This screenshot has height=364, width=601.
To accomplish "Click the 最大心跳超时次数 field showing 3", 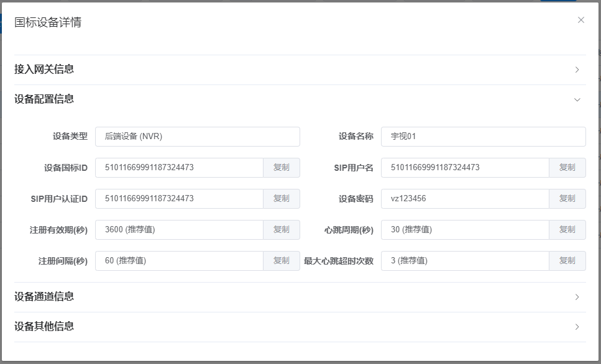I will tap(465, 260).
